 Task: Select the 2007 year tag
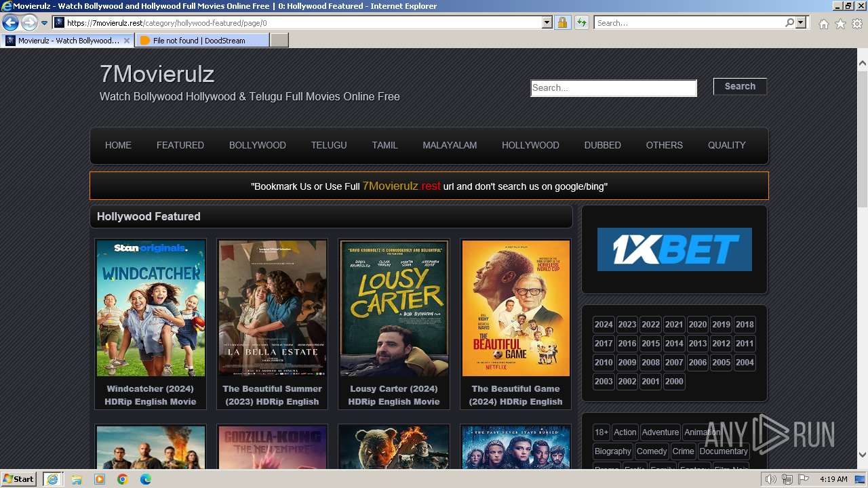click(674, 363)
